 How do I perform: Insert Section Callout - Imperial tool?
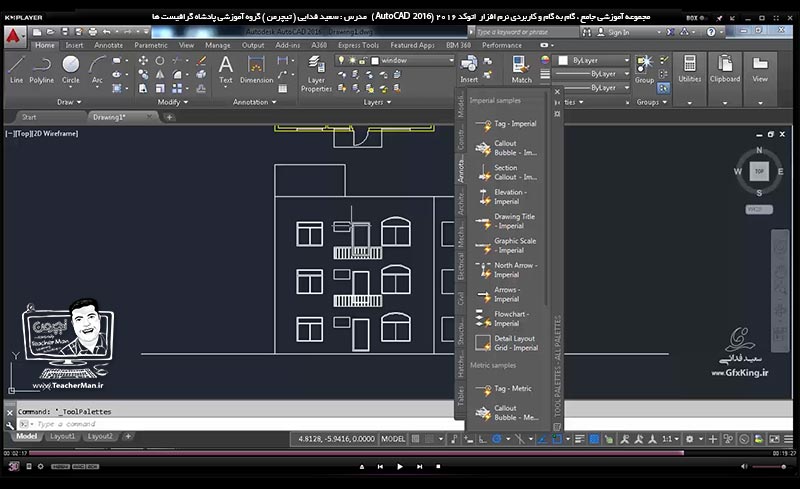(506, 173)
